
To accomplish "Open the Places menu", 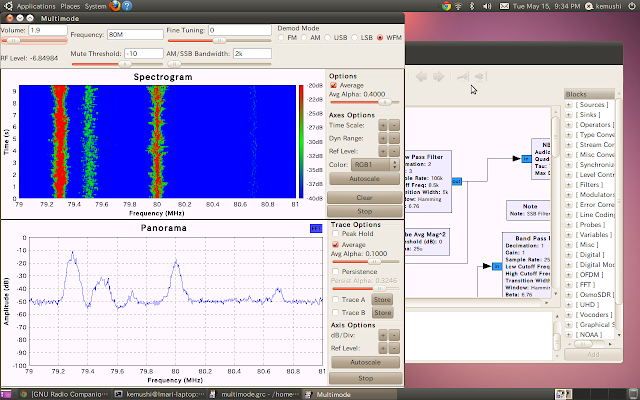I will click(70, 6).
